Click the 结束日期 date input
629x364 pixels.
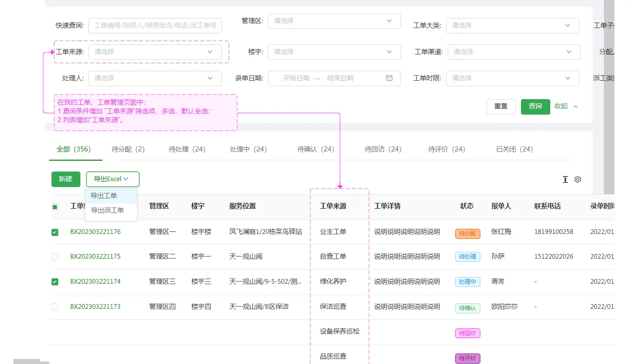coord(340,78)
